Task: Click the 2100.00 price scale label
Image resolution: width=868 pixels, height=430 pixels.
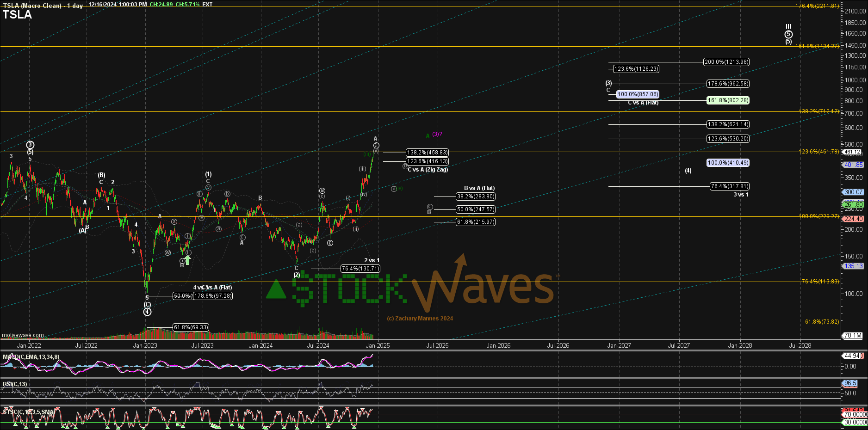Action: coord(855,11)
